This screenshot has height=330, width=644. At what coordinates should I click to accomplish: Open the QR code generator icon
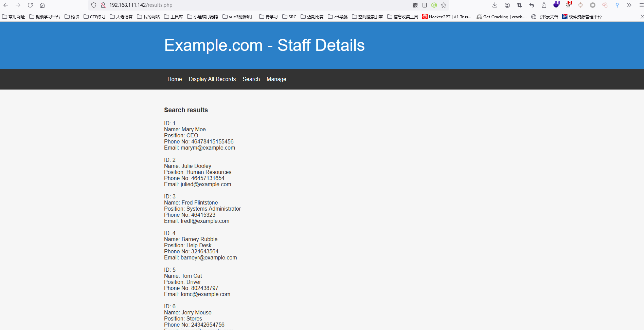click(x=415, y=5)
